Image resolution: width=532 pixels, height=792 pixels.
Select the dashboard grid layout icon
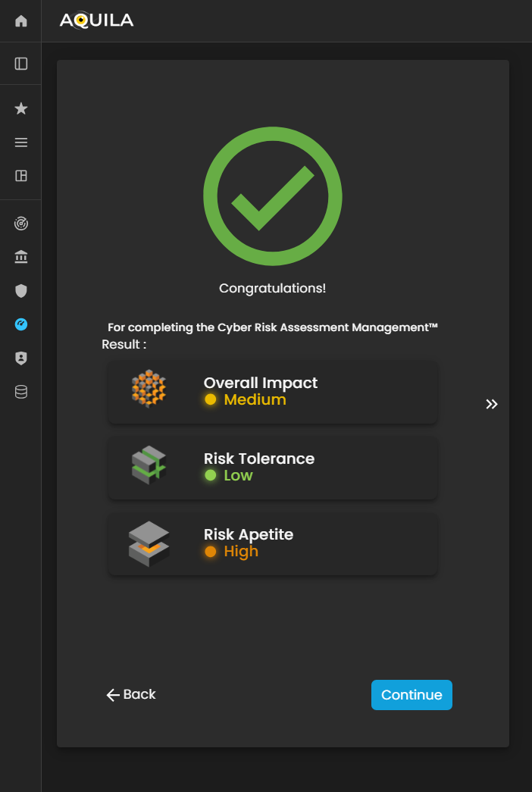(21, 176)
